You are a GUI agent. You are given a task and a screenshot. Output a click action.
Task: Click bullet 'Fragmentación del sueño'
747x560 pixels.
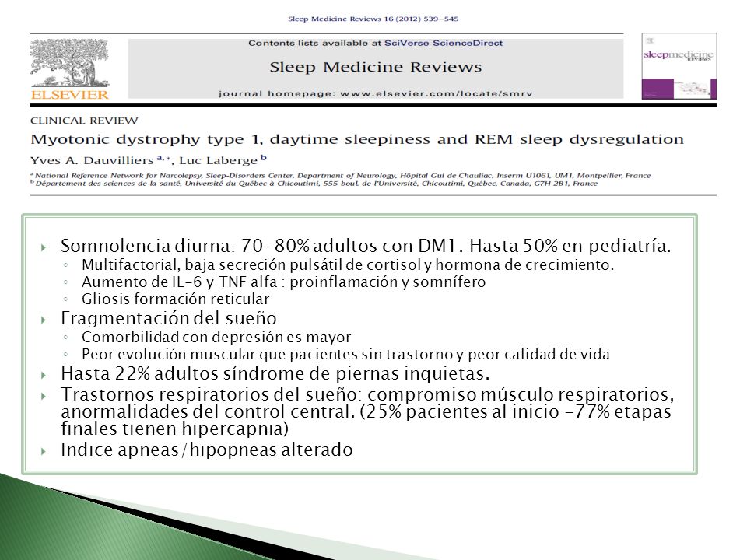pos(169,318)
